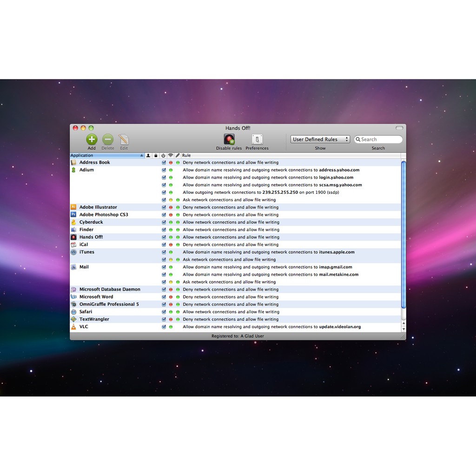Viewport: 476px width, 476px height.
Task: Click the Disable rules icon
Action: [229, 139]
